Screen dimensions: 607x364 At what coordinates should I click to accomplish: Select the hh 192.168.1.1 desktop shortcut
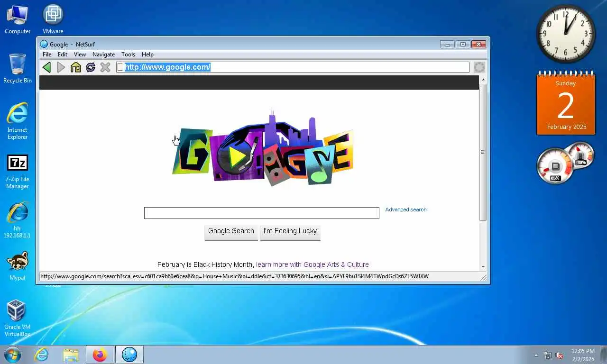point(18,220)
